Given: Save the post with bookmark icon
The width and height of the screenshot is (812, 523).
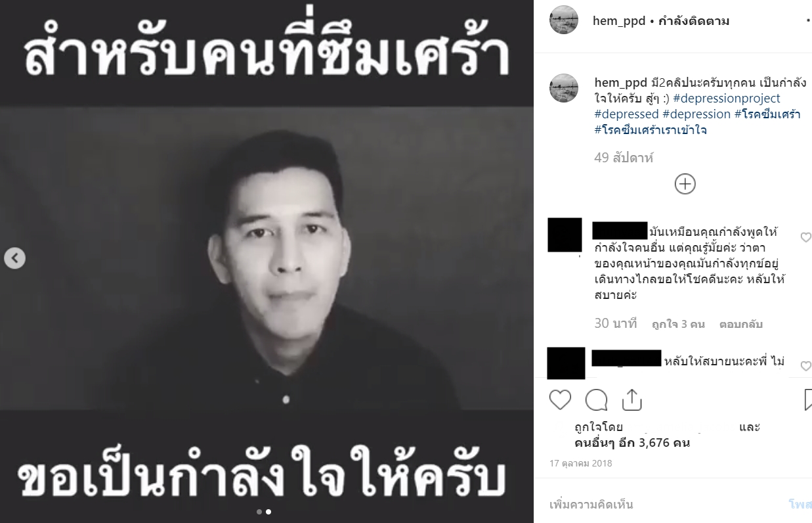Looking at the screenshot, I should click(808, 399).
